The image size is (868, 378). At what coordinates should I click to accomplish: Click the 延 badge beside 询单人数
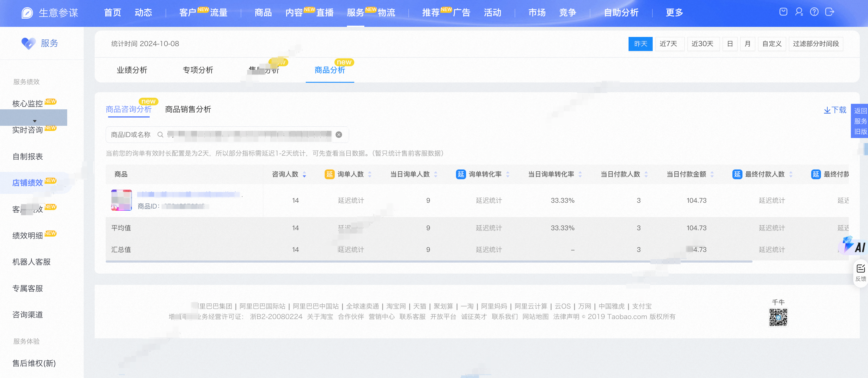coord(329,174)
